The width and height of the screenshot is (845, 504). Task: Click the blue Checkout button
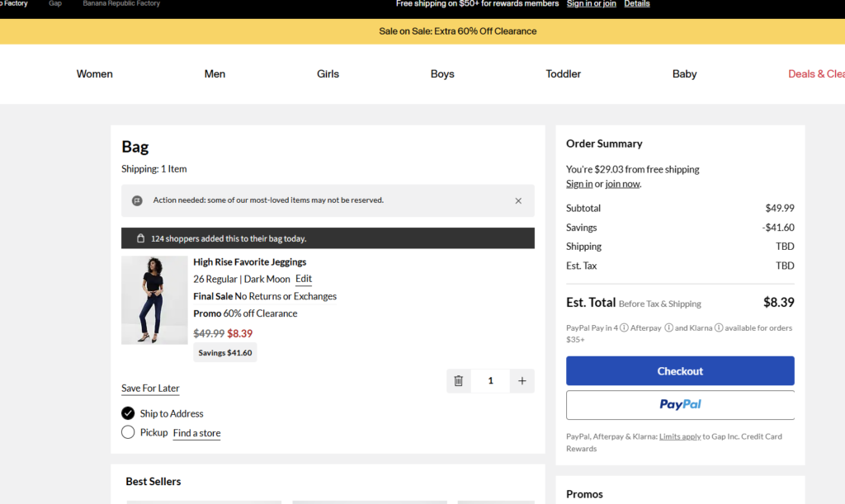tap(680, 371)
